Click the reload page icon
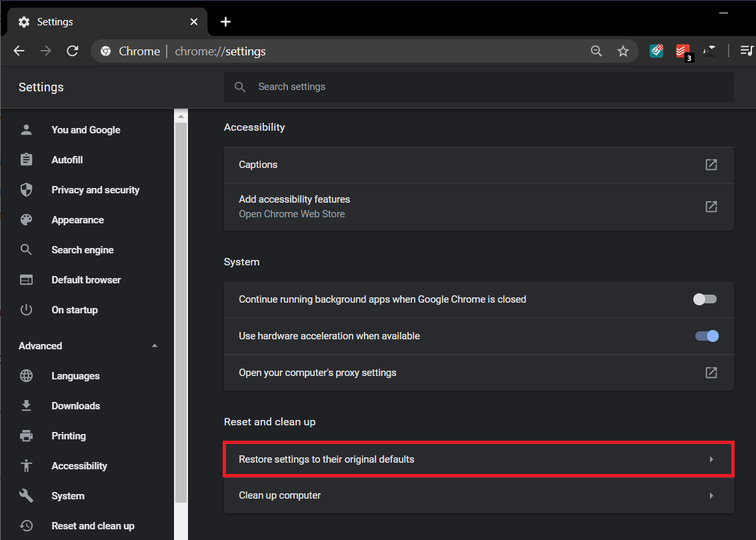This screenshot has height=540, width=756. pos(73,51)
